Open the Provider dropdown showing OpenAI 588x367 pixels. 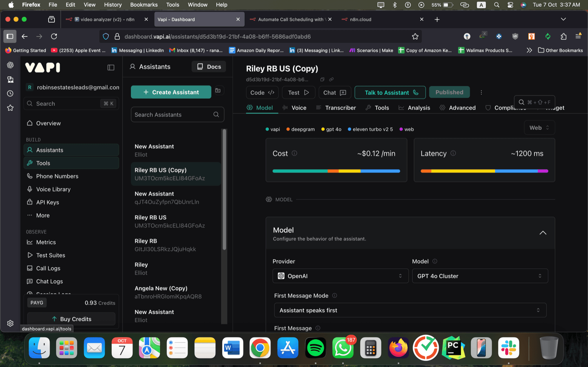(x=340, y=276)
